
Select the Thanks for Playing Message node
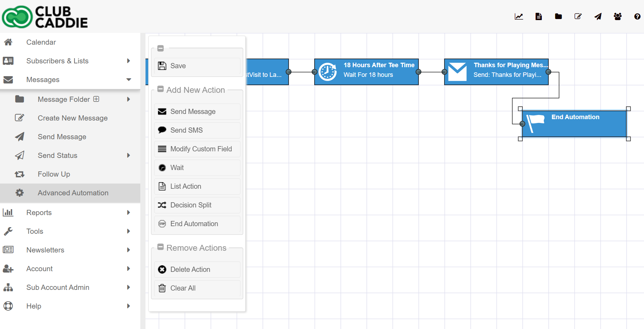click(496, 72)
